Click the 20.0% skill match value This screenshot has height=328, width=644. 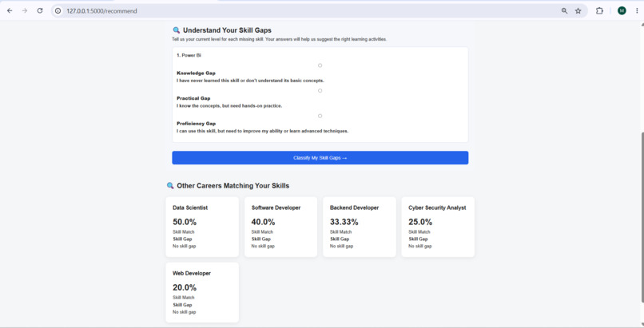click(x=185, y=287)
